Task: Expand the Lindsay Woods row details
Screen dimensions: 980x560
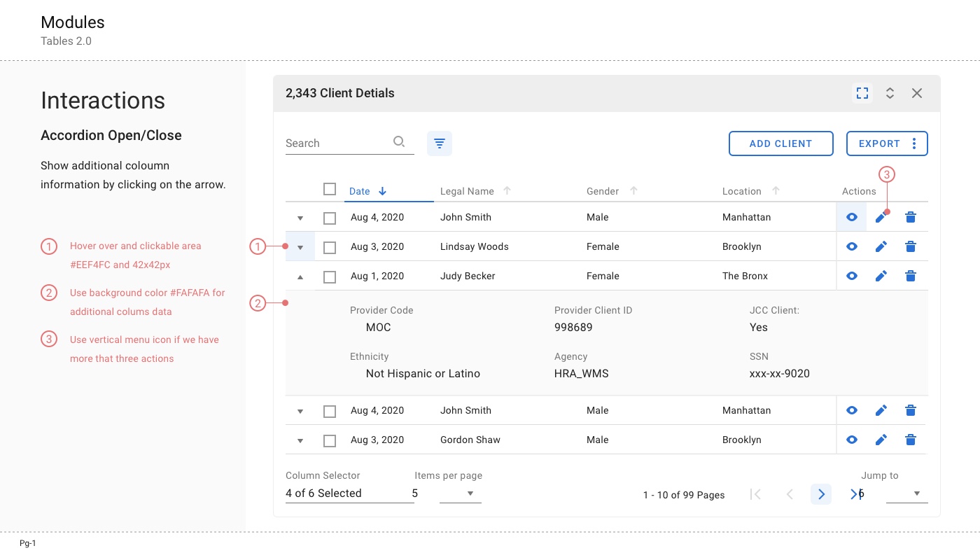Action: click(300, 247)
